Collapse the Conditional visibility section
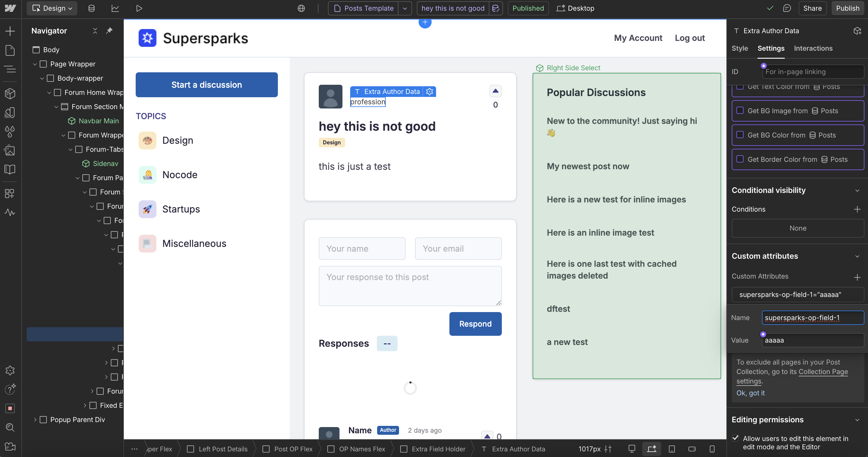 pyautogui.click(x=857, y=190)
